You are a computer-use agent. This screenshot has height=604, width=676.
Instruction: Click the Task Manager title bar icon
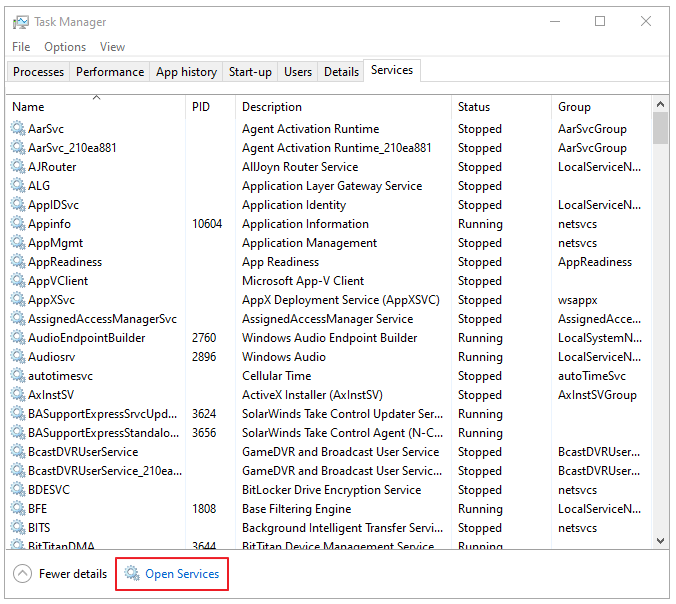[x=21, y=22]
